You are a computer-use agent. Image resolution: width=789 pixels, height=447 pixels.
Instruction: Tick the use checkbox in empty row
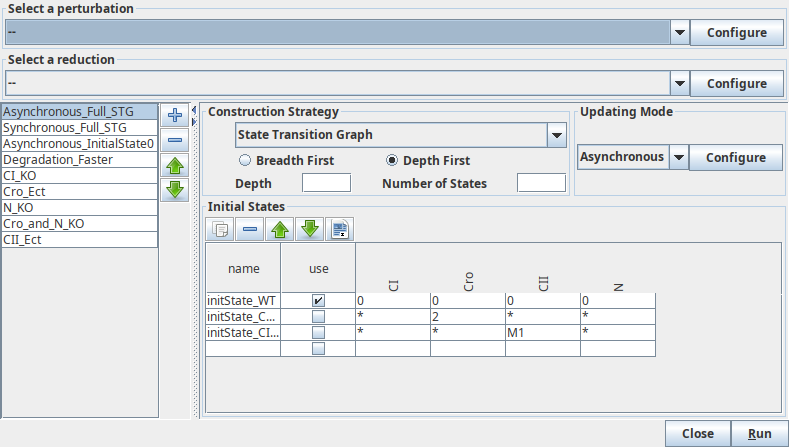[x=318, y=348]
